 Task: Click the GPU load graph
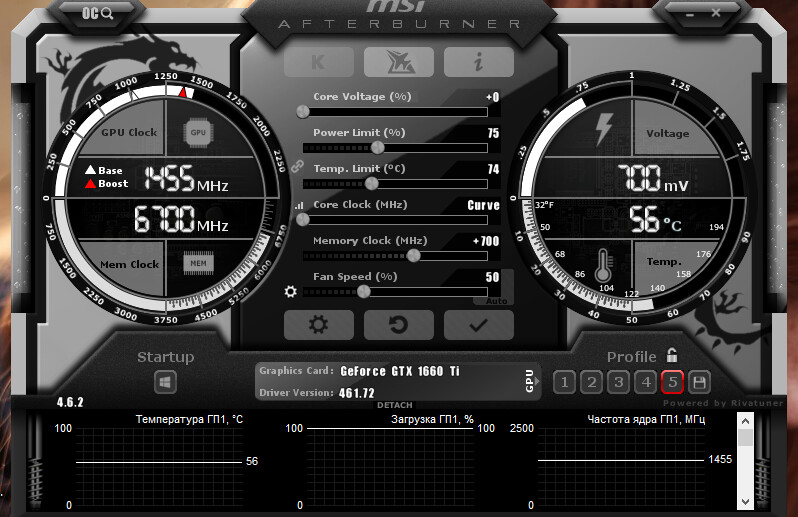click(x=390, y=465)
